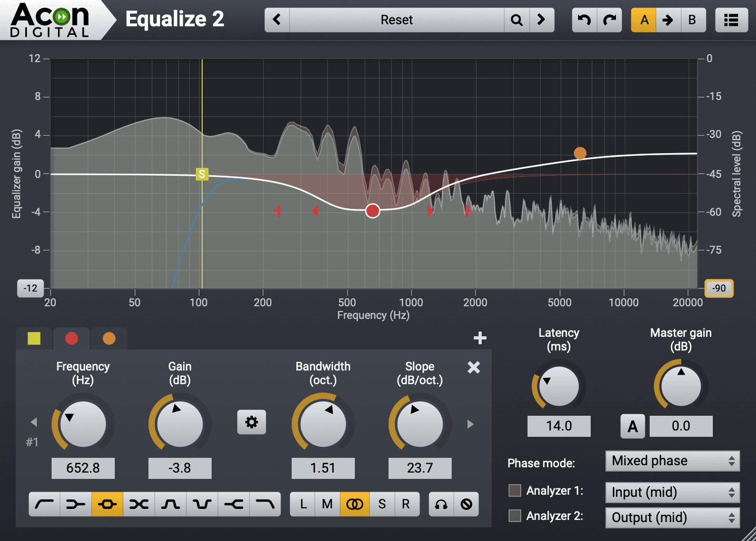Viewport: 756px width, 541px height.
Task: Click the Master gain knob
Action: point(681,385)
